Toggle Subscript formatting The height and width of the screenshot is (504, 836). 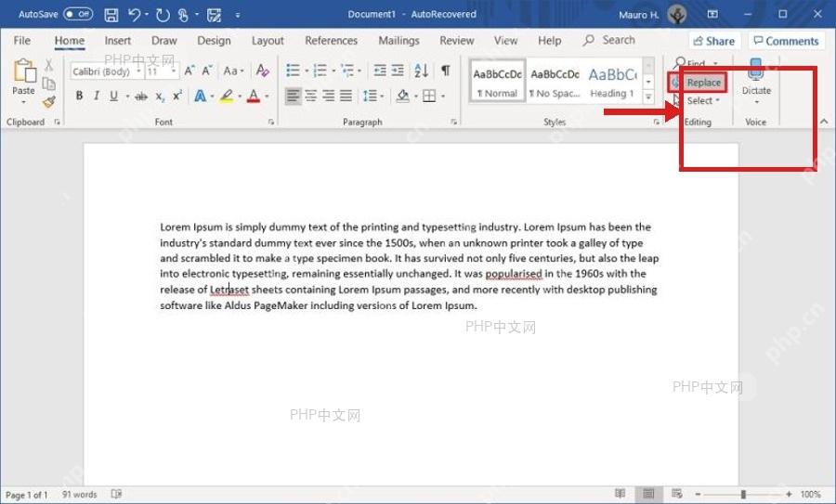pos(160,97)
